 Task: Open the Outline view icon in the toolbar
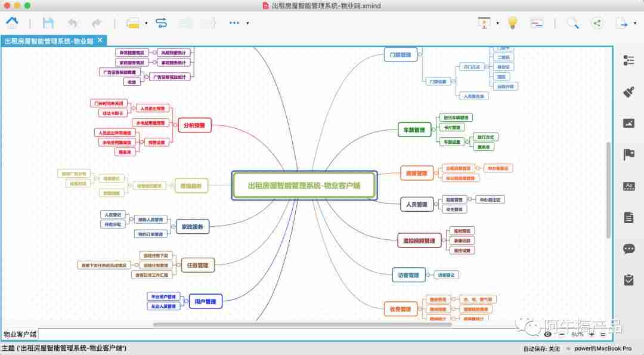pyautogui.click(x=537, y=23)
